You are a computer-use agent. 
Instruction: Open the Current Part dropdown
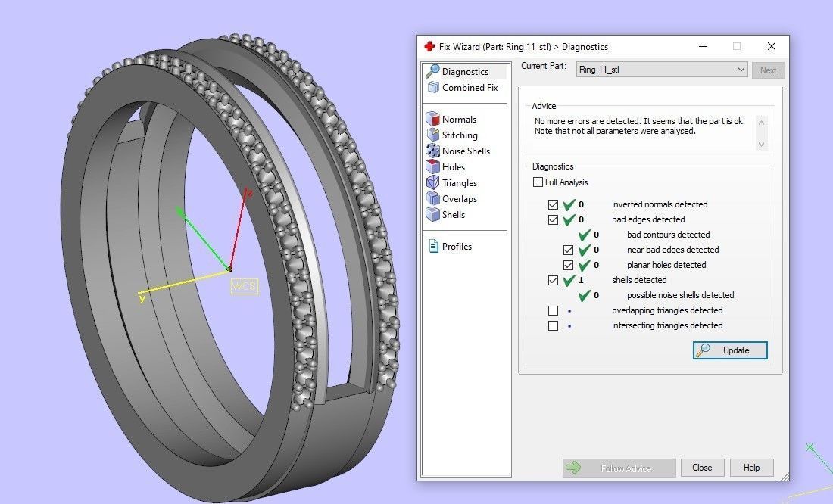[662, 70]
